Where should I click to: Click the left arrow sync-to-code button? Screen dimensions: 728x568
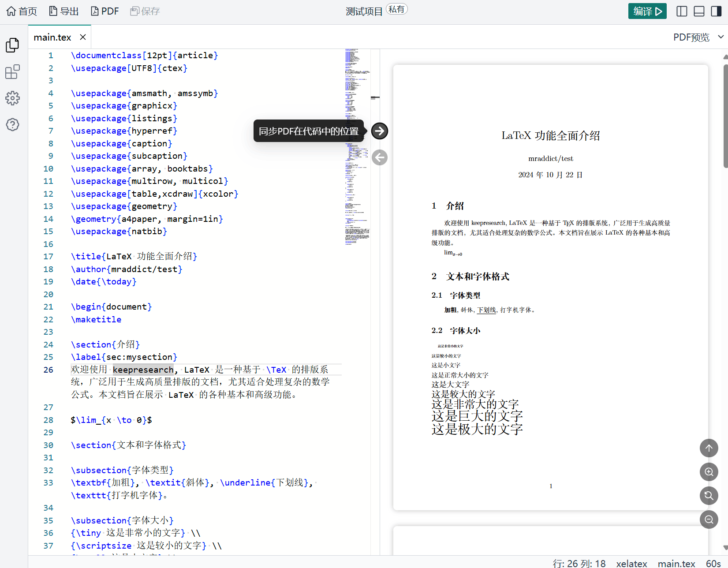coord(379,157)
